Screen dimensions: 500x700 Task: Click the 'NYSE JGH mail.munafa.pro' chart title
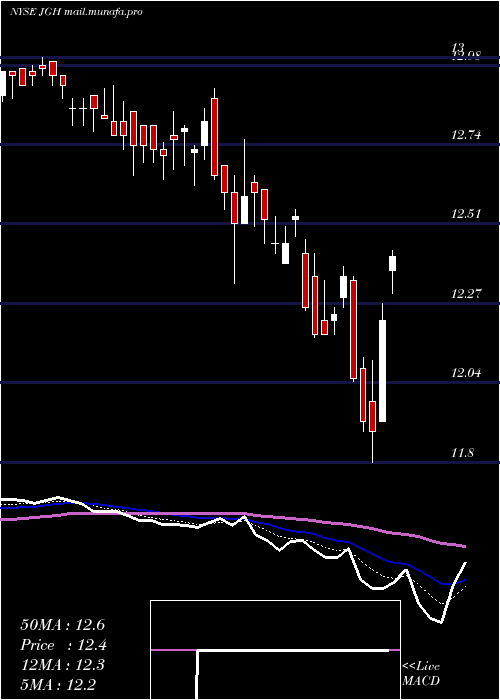pos(76,12)
